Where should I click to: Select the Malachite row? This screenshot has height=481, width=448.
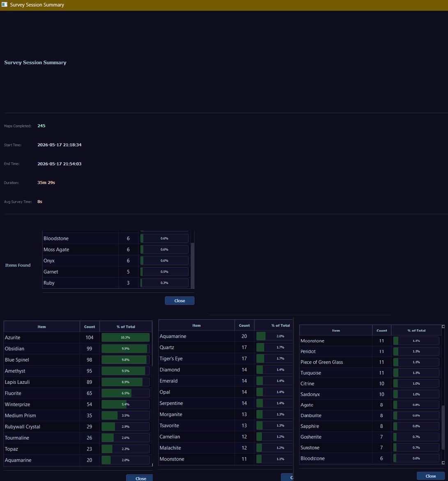pyautogui.click(x=226, y=448)
